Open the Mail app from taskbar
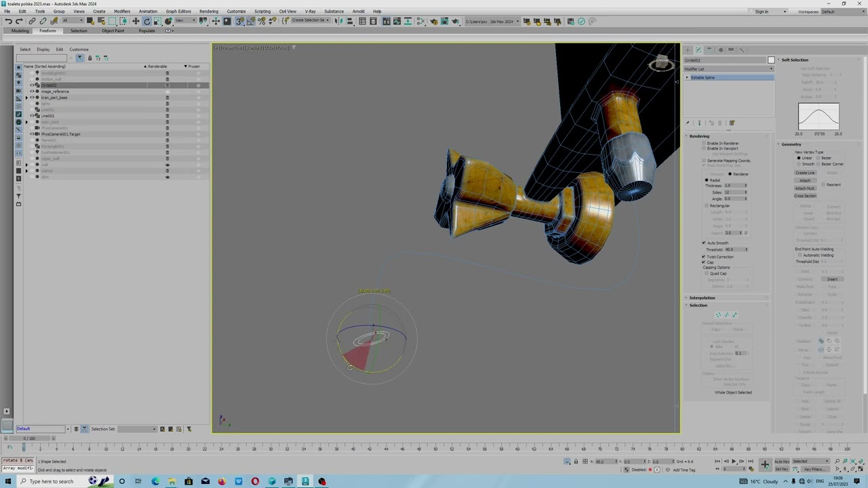Screen dimensions: 868x488 point(205,481)
